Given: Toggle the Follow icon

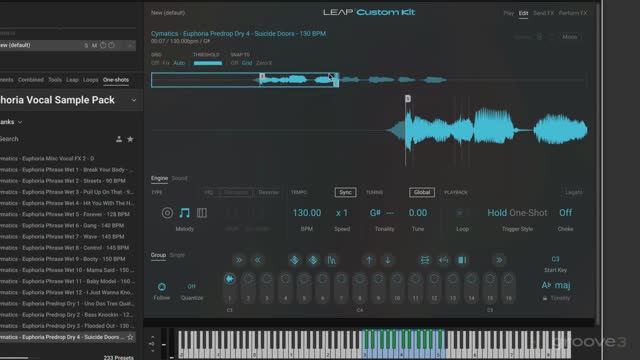Looking at the screenshot, I should 162,287.
